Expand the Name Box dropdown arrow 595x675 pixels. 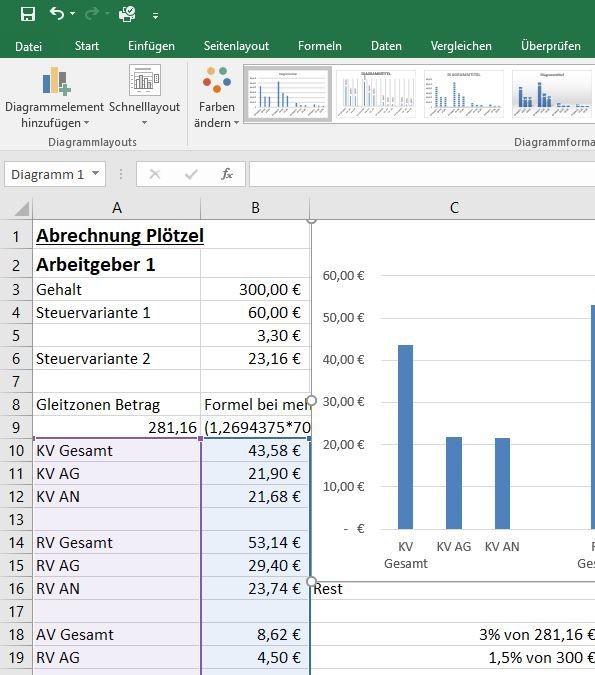pos(96,173)
